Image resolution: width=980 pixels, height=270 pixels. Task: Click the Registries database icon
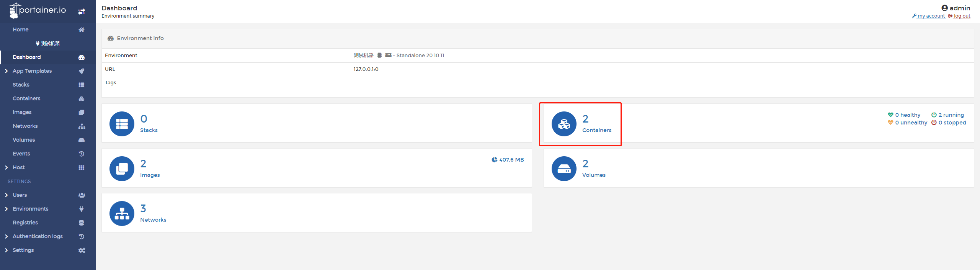(82, 223)
